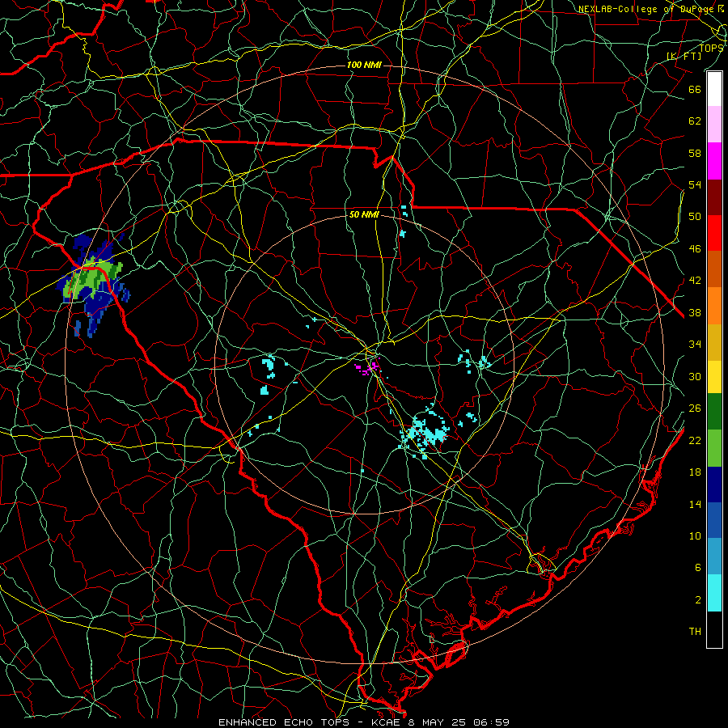
Task: Click the gold legend swatch
Action: [714, 343]
